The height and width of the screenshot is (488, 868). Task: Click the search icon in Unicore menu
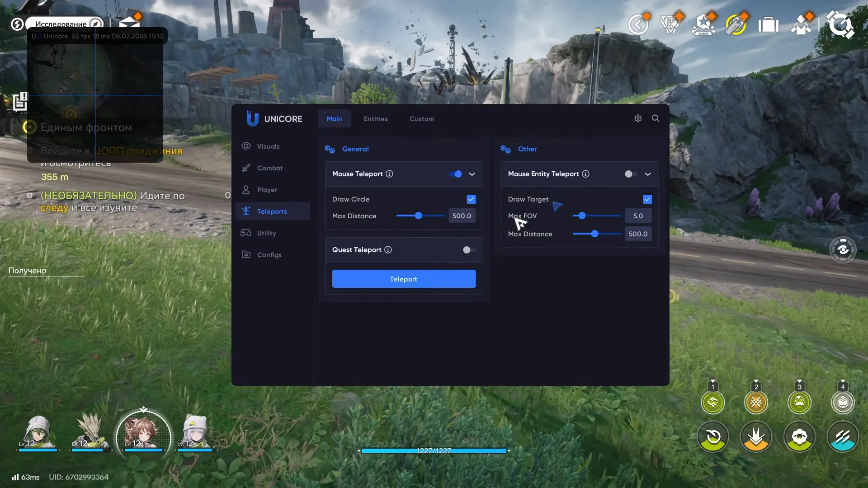[656, 118]
